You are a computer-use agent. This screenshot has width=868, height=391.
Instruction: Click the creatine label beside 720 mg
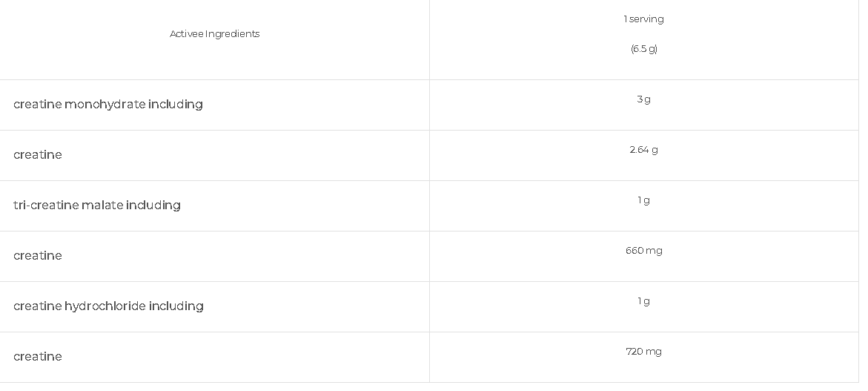click(x=38, y=357)
